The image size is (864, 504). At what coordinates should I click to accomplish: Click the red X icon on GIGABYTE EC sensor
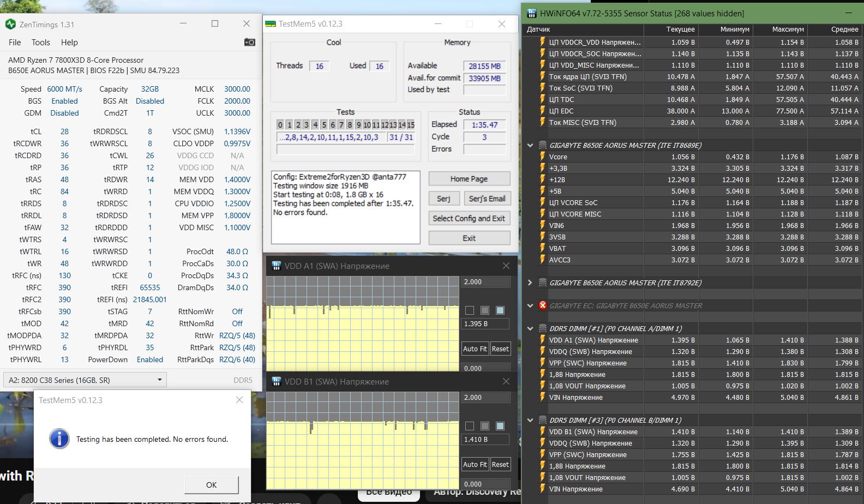click(542, 305)
